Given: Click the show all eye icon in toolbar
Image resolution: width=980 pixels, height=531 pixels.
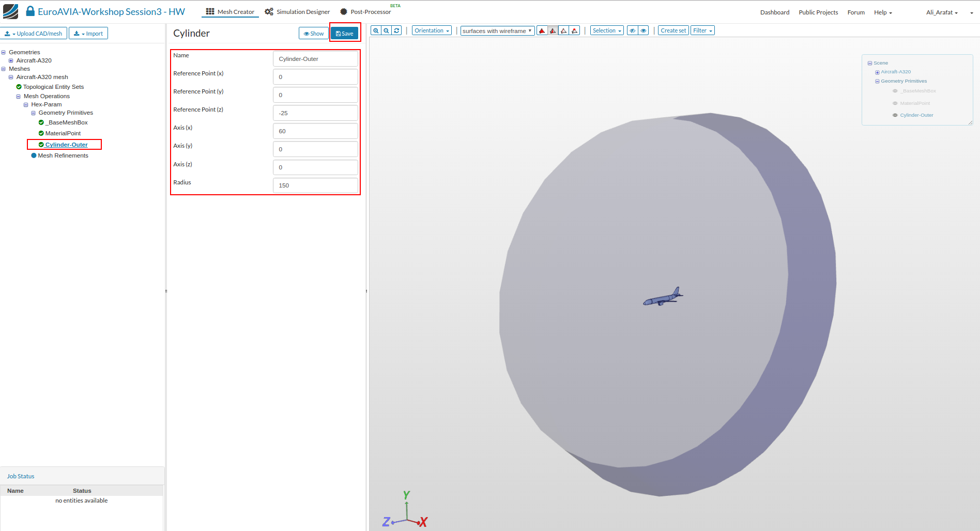Looking at the screenshot, I should [644, 30].
